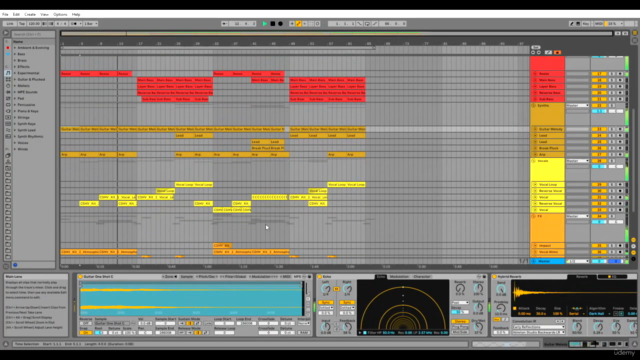Image resolution: width=640 pixels, height=360 pixels.
Task: Open Early Reflections convolution IR dropdown
Action: [x=538, y=327]
